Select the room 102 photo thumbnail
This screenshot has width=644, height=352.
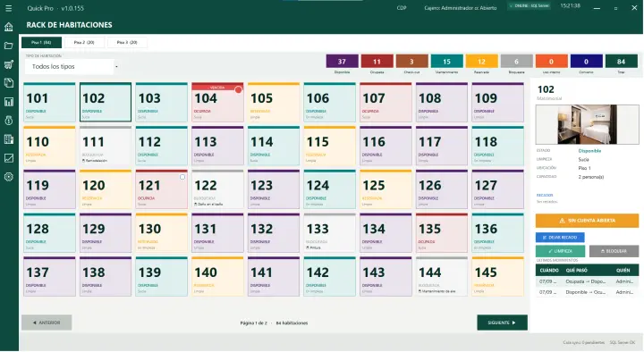tap(587, 124)
